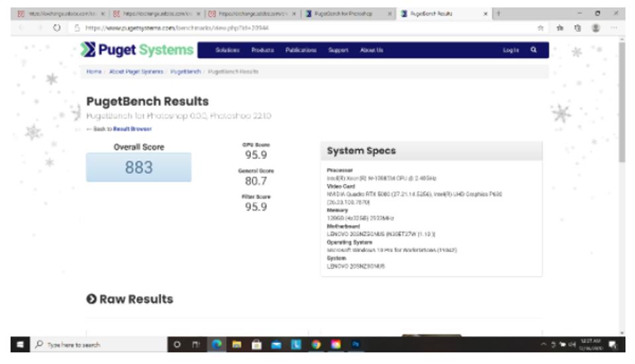Click the System Specs heading

[x=362, y=151]
